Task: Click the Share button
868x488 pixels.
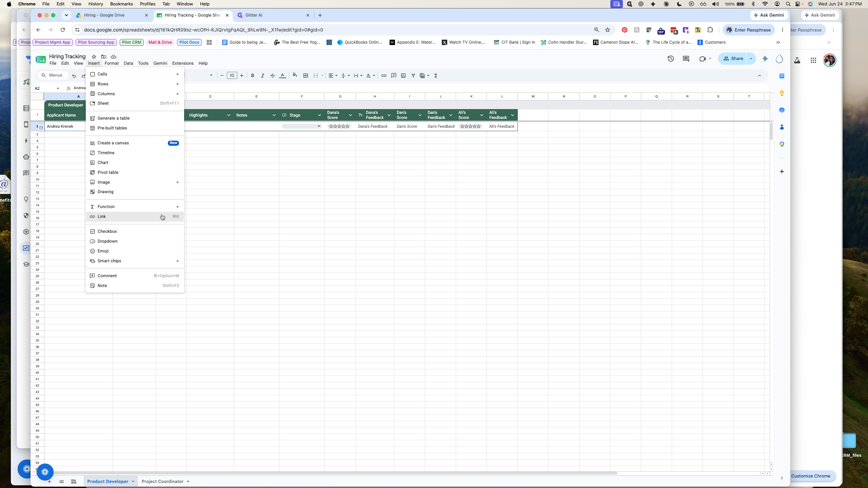Action: [x=733, y=59]
